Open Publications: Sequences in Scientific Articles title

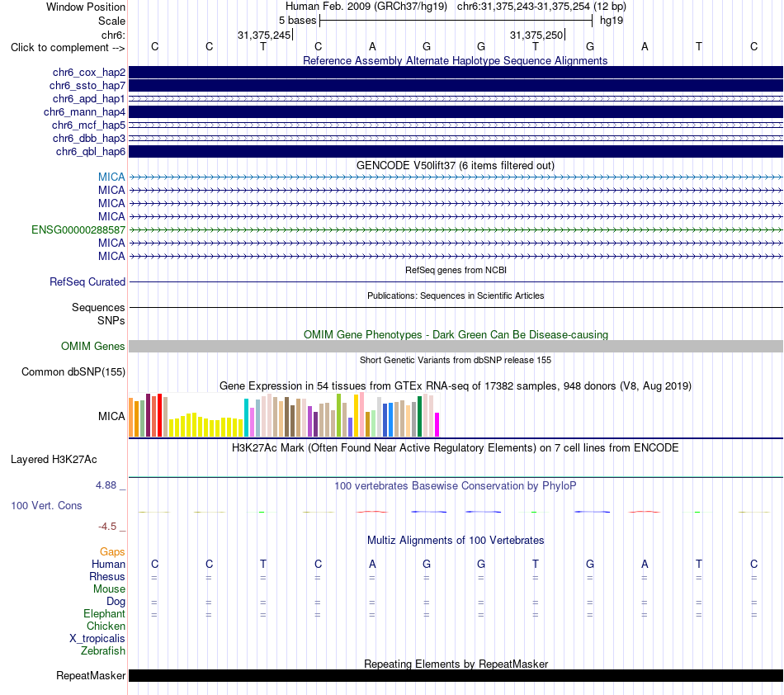coord(456,295)
